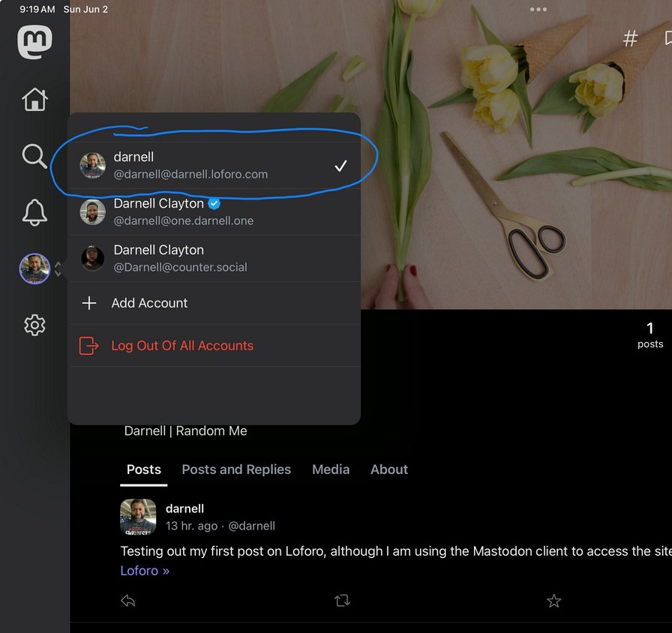The width and height of the screenshot is (672, 633).
Task: Select the darnell@darnell.loforo.com account
Action: point(214,166)
